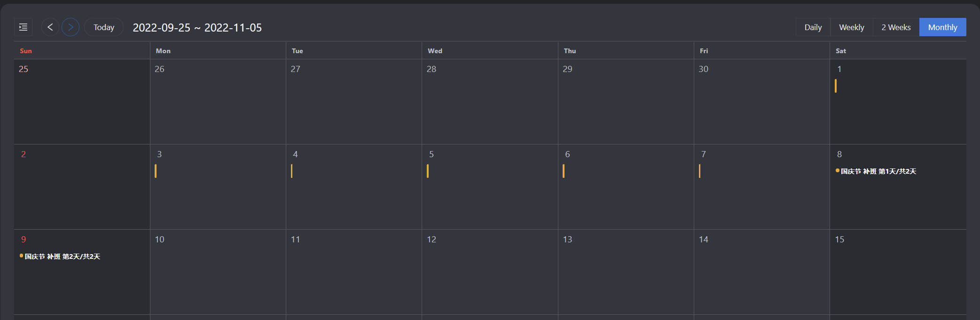The width and height of the screenshot is (980, 320).
Task: Go to the previous month range
Action: point(50,27)
